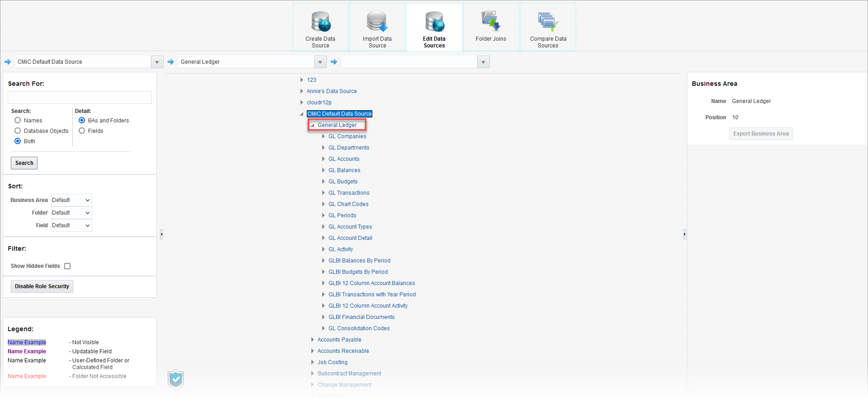Open the Business Area sort dropdown
This screenshot has height=398, width=868.
click(x=71, y=200)
